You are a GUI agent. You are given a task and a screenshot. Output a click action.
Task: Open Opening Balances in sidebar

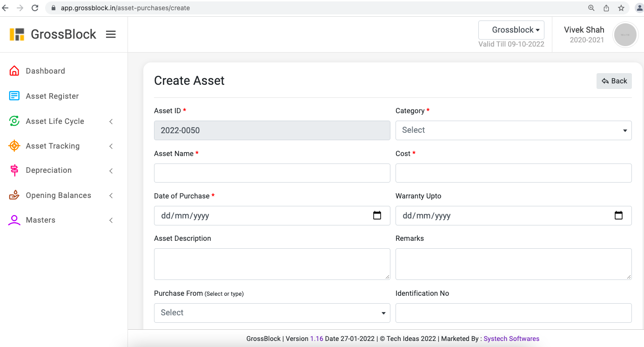click(58, 195)
